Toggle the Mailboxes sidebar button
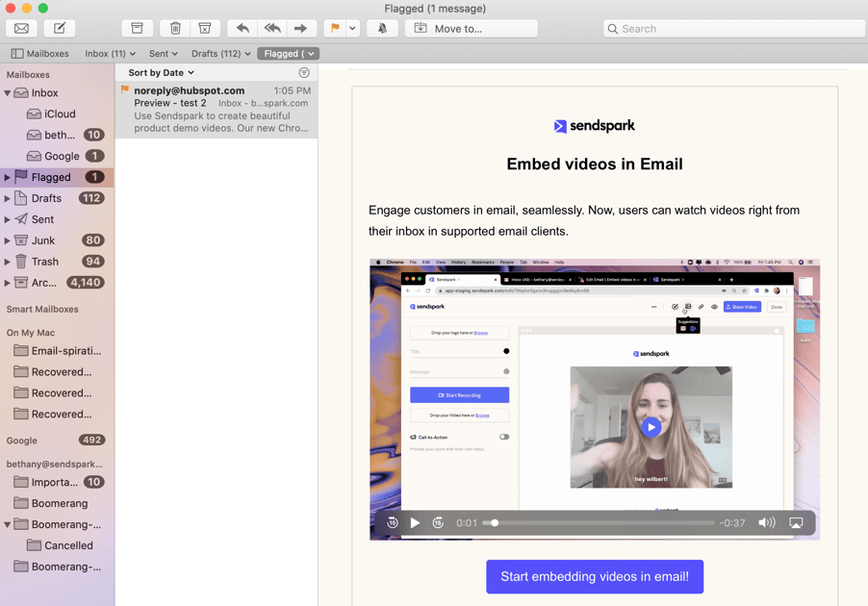Viewport: 868px width, 606px height. coord(40,54)
